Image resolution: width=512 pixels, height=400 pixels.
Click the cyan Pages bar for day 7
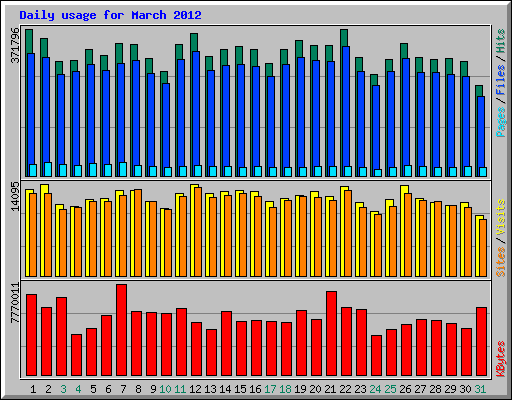pos(123,169)
